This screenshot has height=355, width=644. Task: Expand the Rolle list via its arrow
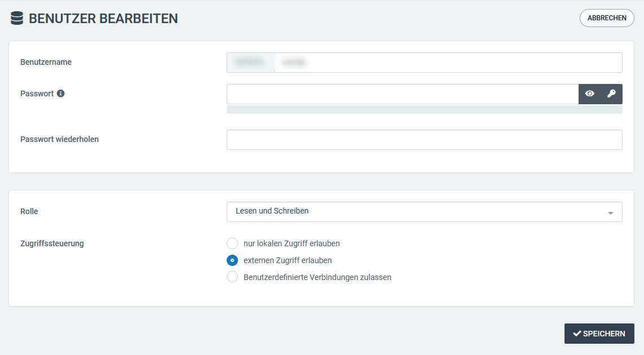[x=610, y=213]
